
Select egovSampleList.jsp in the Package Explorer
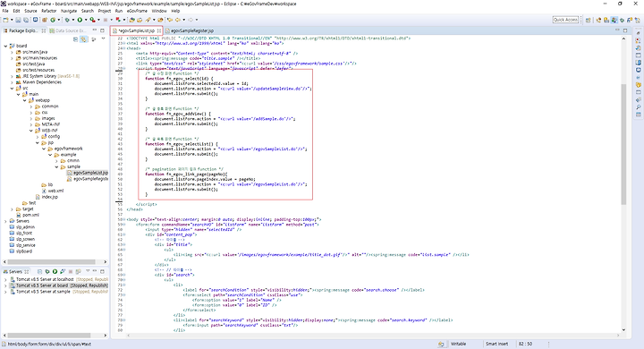coord(88,173)
